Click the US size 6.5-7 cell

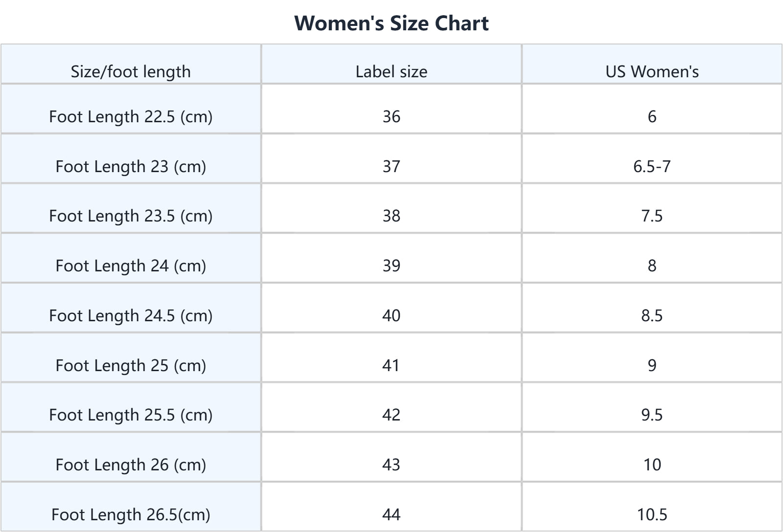[x=652, y=166]
